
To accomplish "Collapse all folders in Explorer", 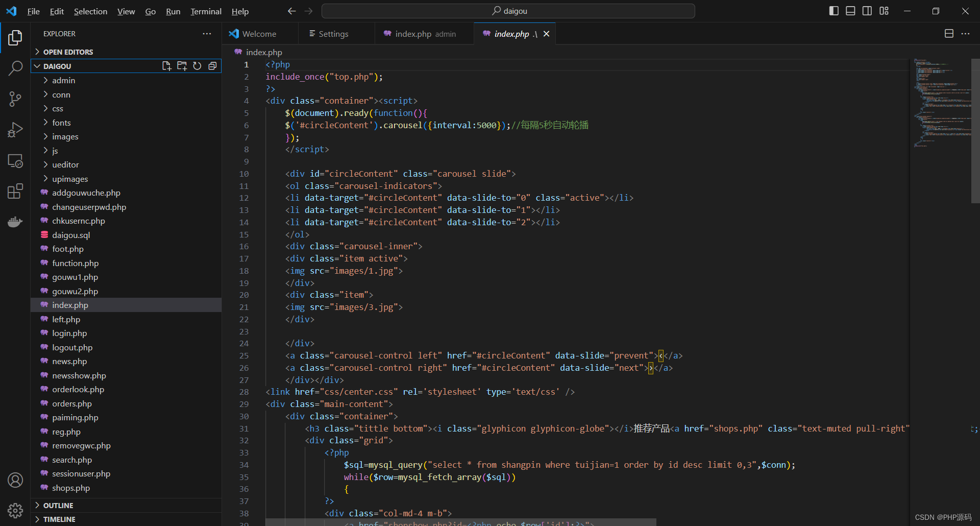I will coord(212,66).
